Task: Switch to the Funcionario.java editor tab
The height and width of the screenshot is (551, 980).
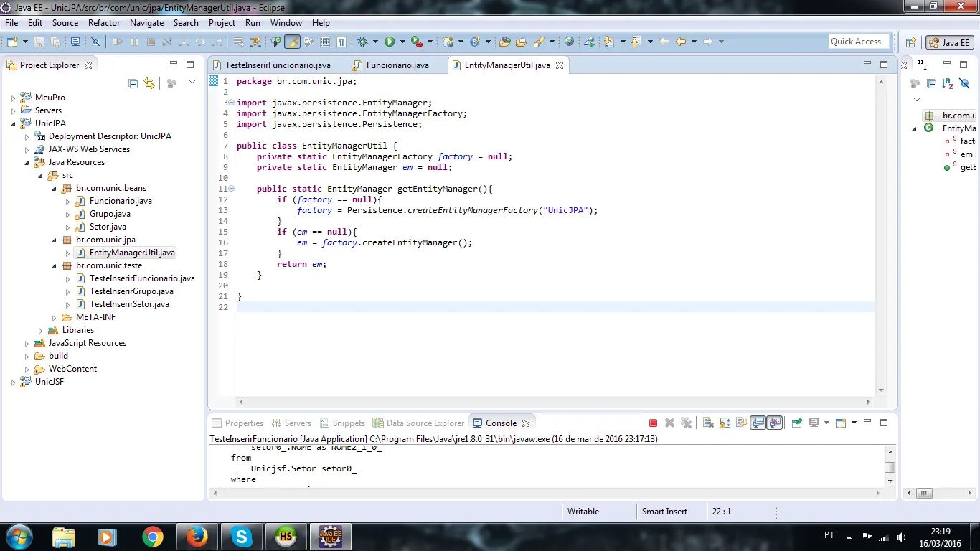Action: 397,65
